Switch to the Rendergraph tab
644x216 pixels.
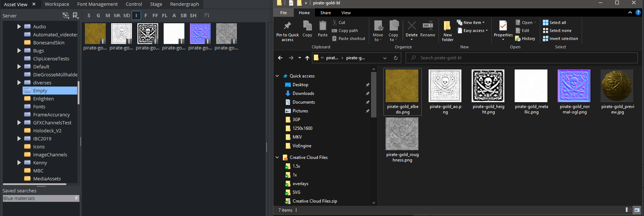coord(184,4)
